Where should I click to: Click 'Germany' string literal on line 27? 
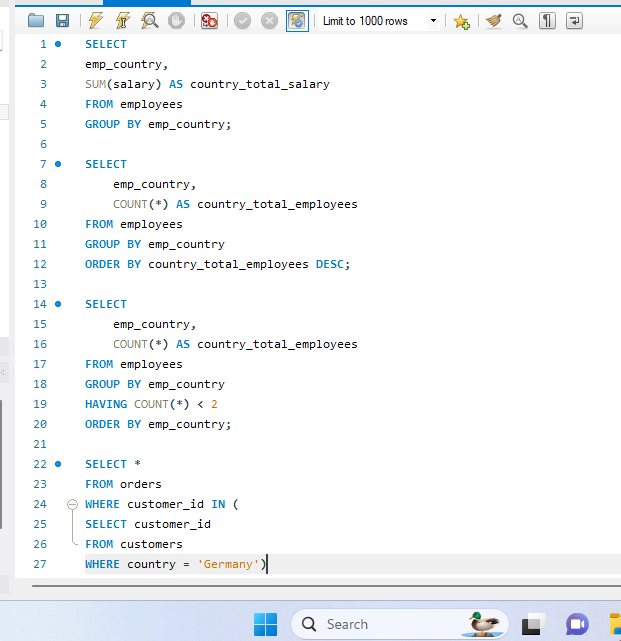[228, 564]
